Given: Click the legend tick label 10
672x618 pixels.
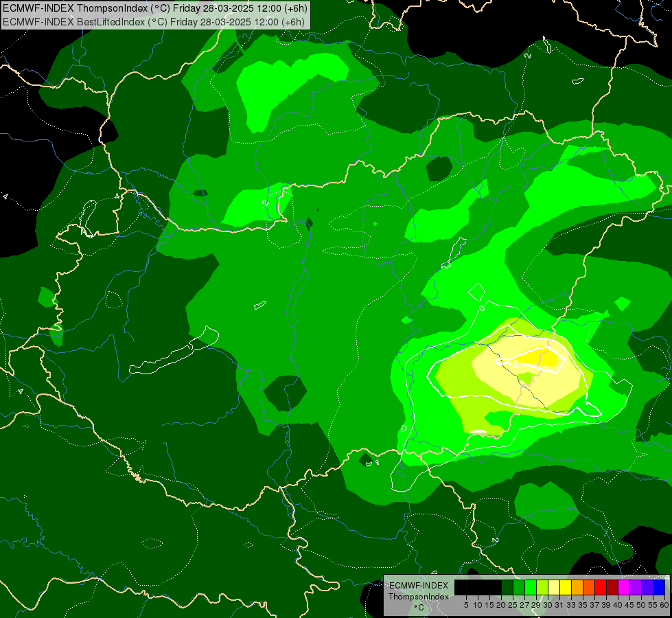Looking at the screenshot, I should [x=478, y=605].
